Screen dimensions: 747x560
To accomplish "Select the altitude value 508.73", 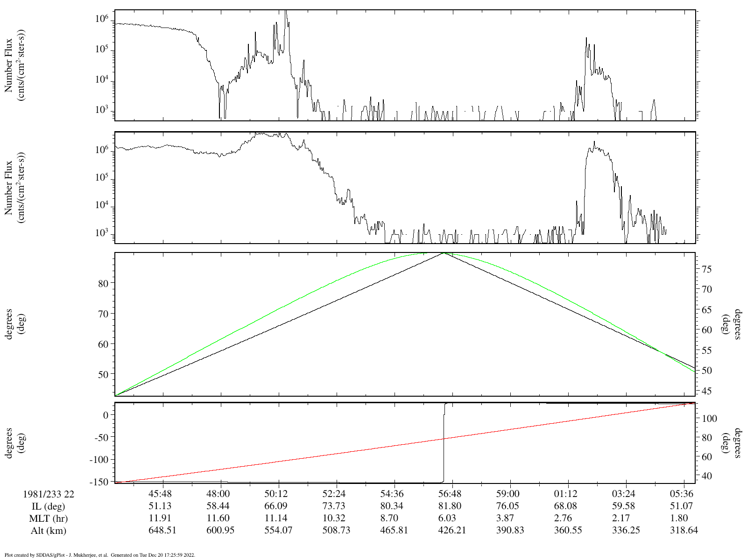I will (336, 530).
